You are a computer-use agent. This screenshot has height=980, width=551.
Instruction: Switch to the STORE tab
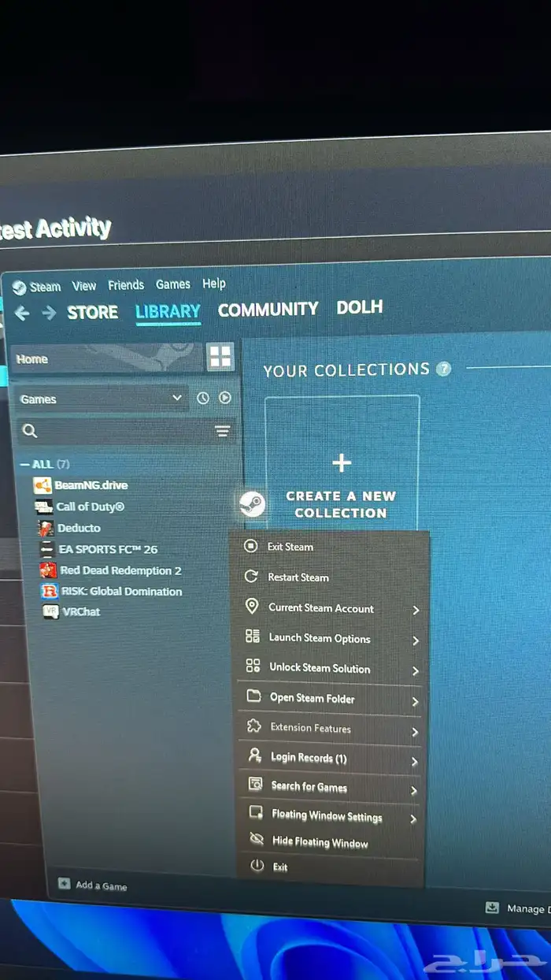pos(92,313)
